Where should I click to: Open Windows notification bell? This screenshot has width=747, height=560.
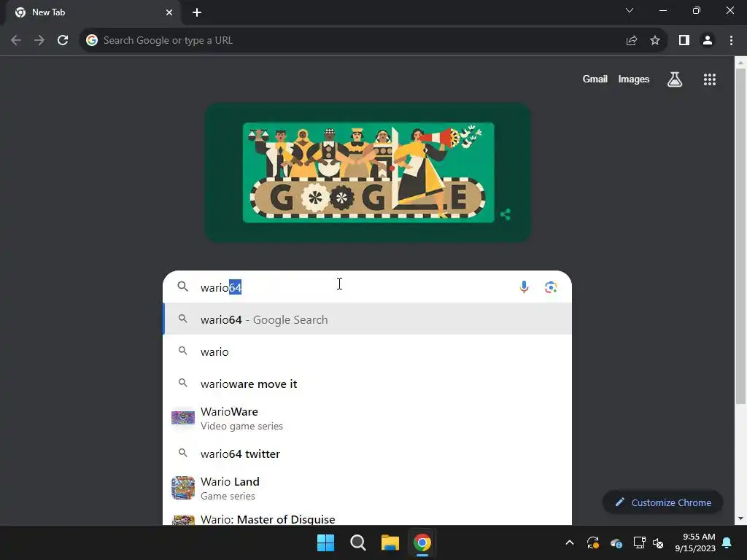pos(727,542)
